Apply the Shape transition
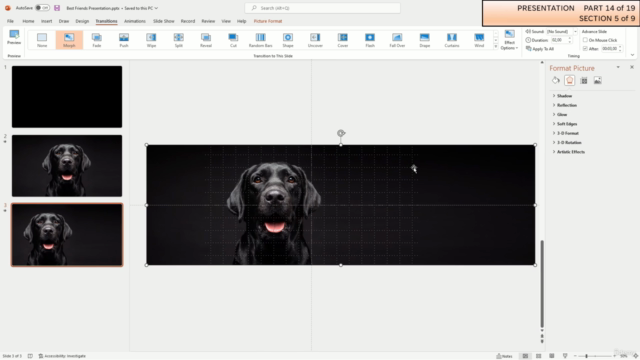Viewport: 640px width, 360px height. (288, 40)
